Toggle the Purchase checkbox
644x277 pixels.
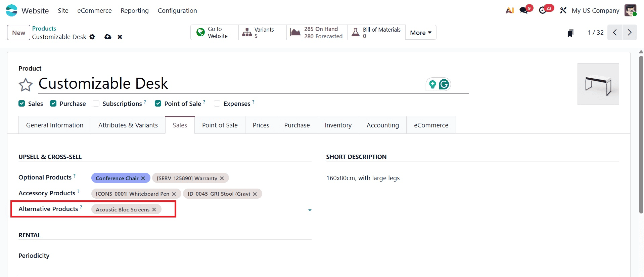point(53,104)
